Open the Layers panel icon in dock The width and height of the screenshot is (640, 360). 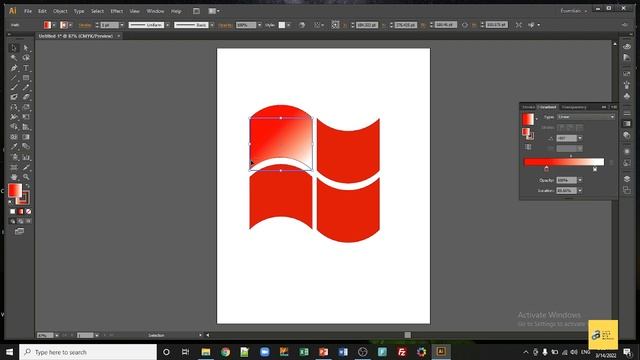coord(627,179)
